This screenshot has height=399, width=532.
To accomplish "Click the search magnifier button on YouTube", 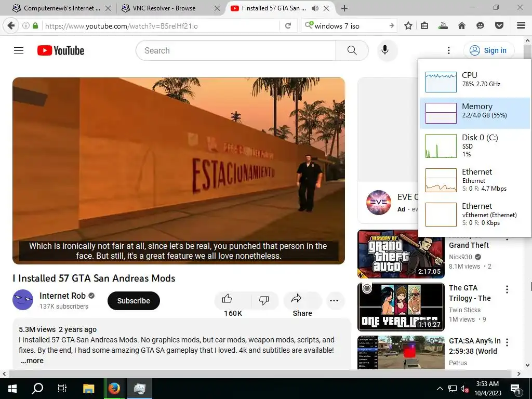I will [x=352, y=50].
